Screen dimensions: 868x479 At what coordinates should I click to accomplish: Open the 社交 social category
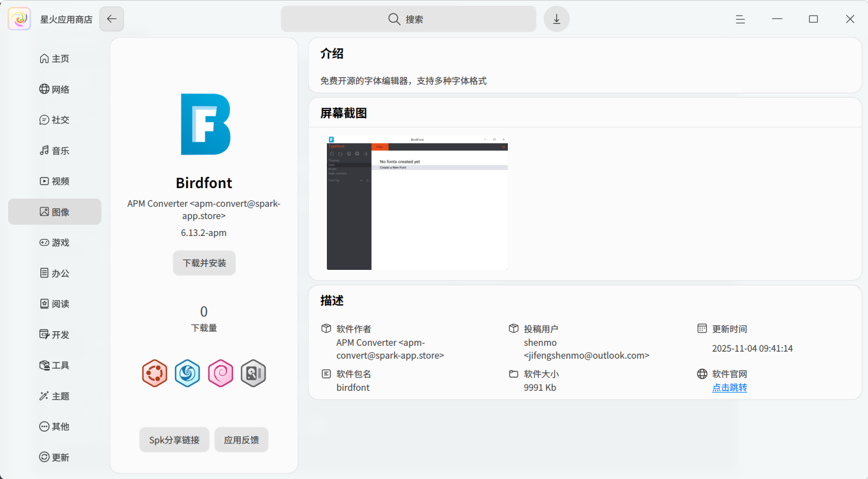pos(55,120)
